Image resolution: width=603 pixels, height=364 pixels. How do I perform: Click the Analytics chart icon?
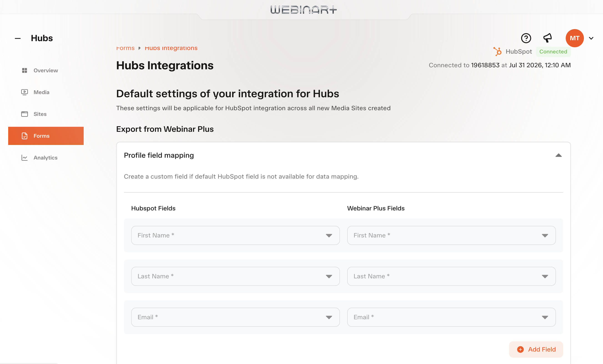point(25,157)
